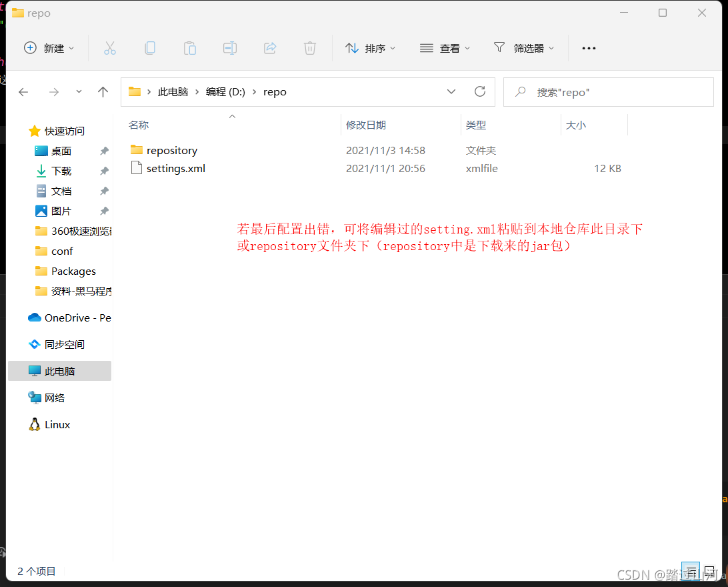Switch to details view in the status bar
Screen dimensions: 728x587
pos(691,572)
